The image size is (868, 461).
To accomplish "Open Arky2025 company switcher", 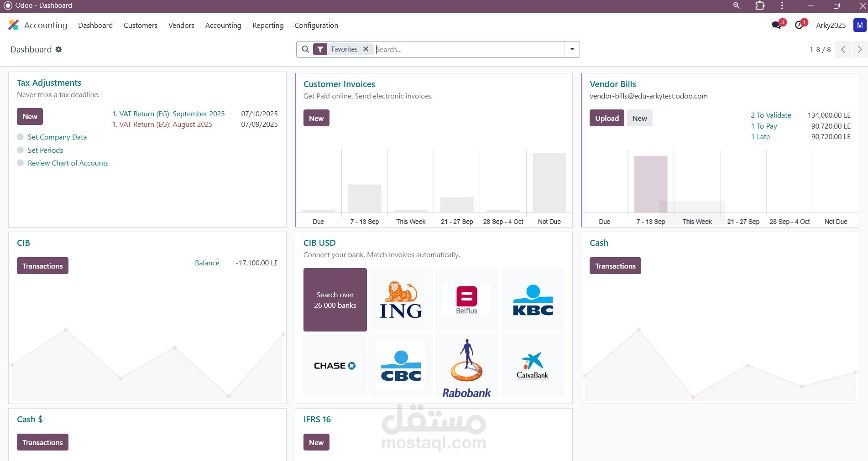I will pos(831,25).
